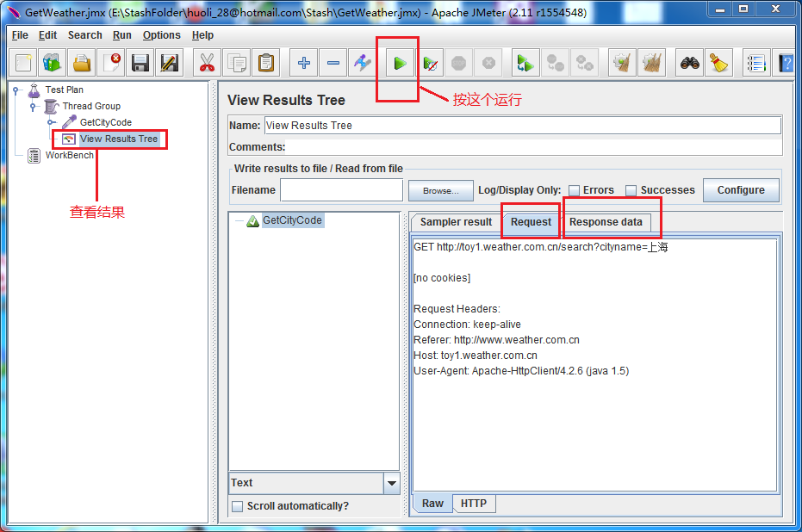The image size is (802, 532).
Task: Collapse the Thread Group tree node
Action: (x=34, y=106)
